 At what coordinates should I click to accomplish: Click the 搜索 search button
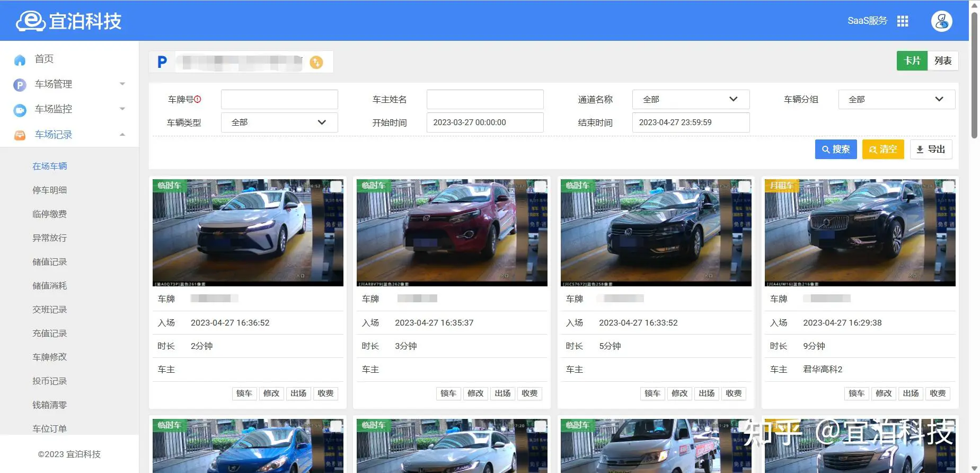click(x=836, y=150)
